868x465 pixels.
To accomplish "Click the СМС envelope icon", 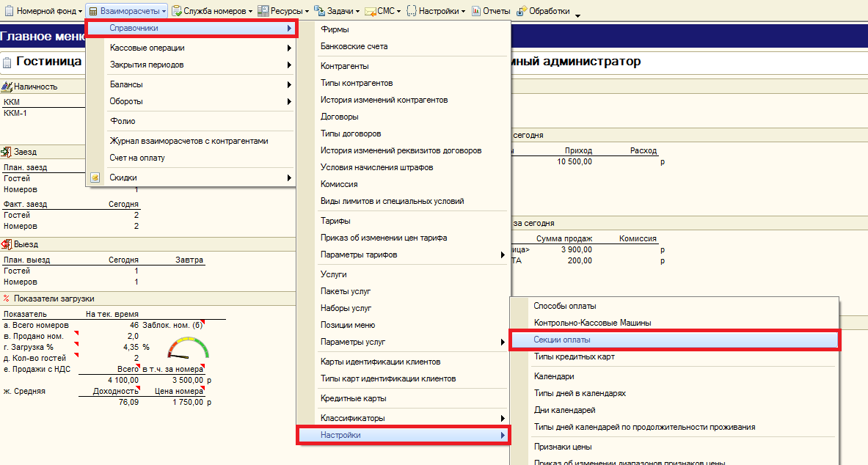I will pyautogui.click(x=369, y=11).
